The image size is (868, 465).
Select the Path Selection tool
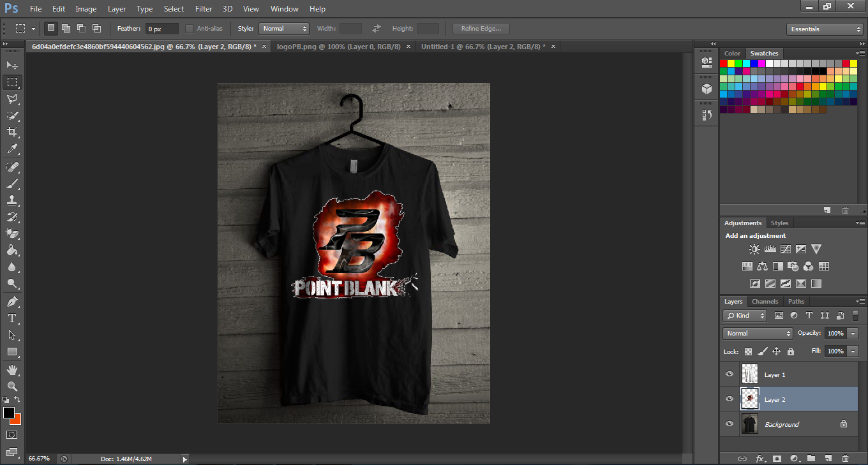click(x=12, y=334)
